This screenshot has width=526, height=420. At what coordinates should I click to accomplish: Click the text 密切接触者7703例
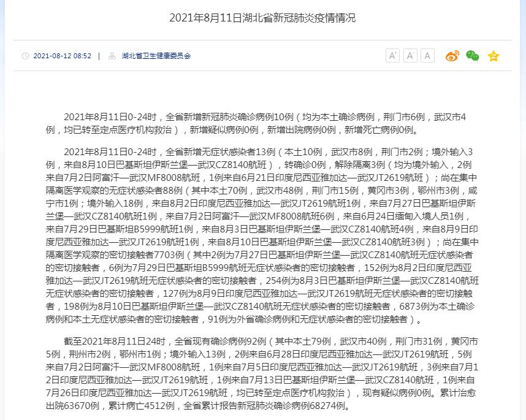(x=148, y=255)
